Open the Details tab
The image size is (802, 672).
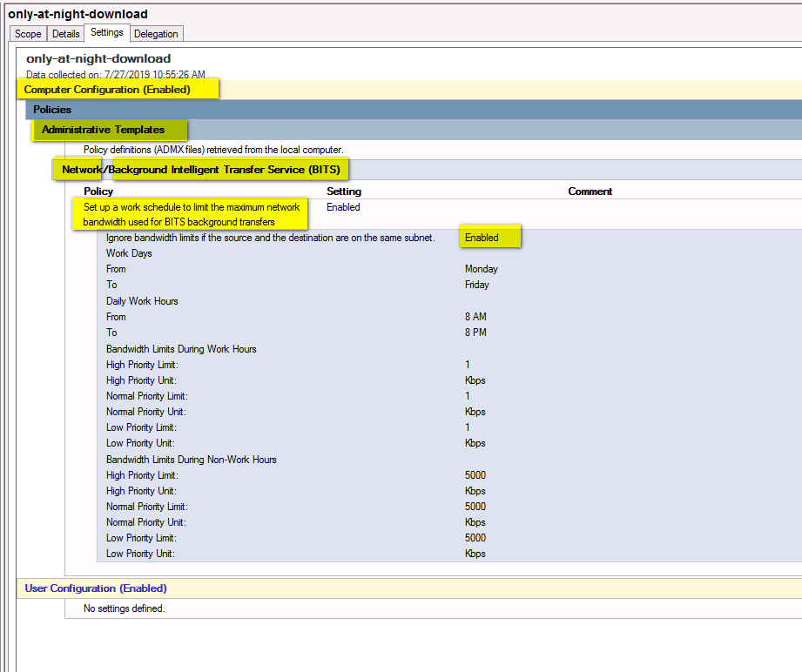tap(66, 34)
